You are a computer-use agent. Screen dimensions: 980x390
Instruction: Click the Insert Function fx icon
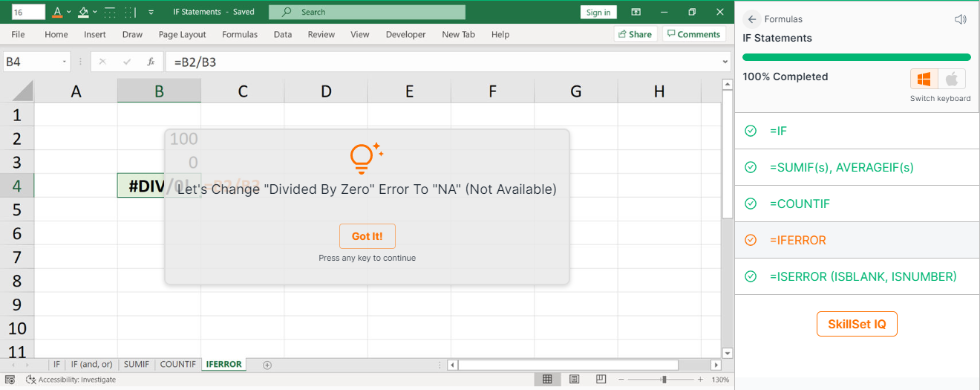pos(151,62)
